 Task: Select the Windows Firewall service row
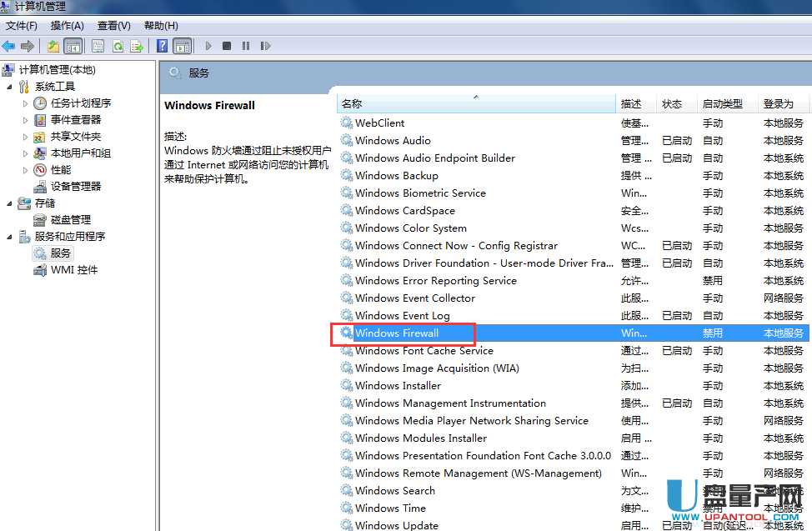click(x=573, y=333)
